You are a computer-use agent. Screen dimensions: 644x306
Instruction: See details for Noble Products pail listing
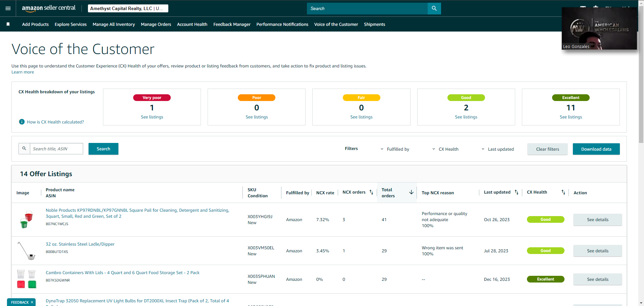597,219
